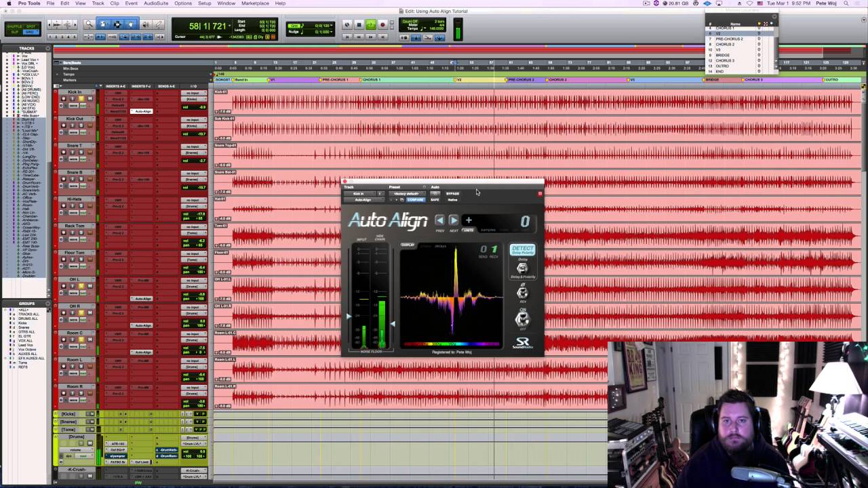Click the plus sign in Auto Align display
868x488 pixels.
(469, 220)
